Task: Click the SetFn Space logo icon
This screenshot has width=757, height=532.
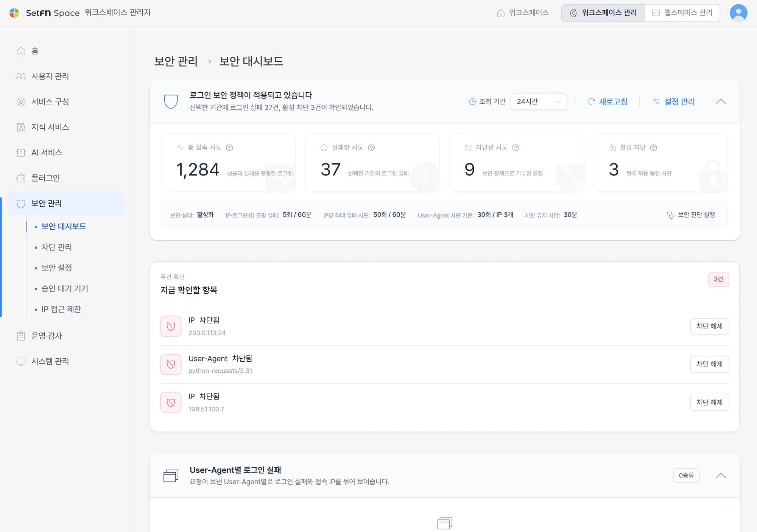Action: (14, 13)
